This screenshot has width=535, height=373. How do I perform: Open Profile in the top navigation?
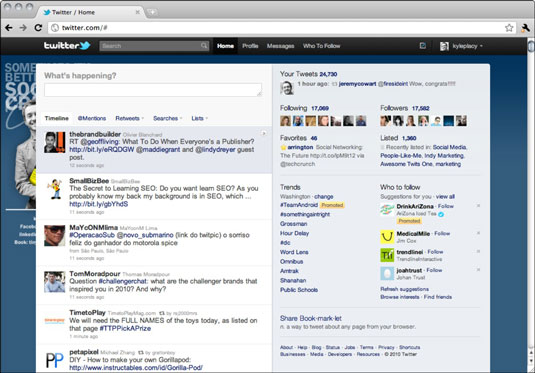[250, 46]
